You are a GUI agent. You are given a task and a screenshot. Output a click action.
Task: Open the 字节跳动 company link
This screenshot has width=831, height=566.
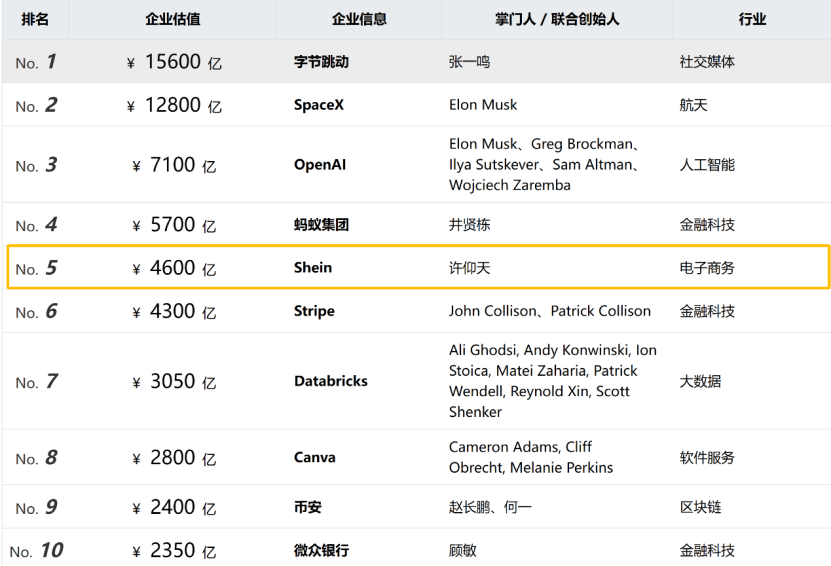[321, 62]
